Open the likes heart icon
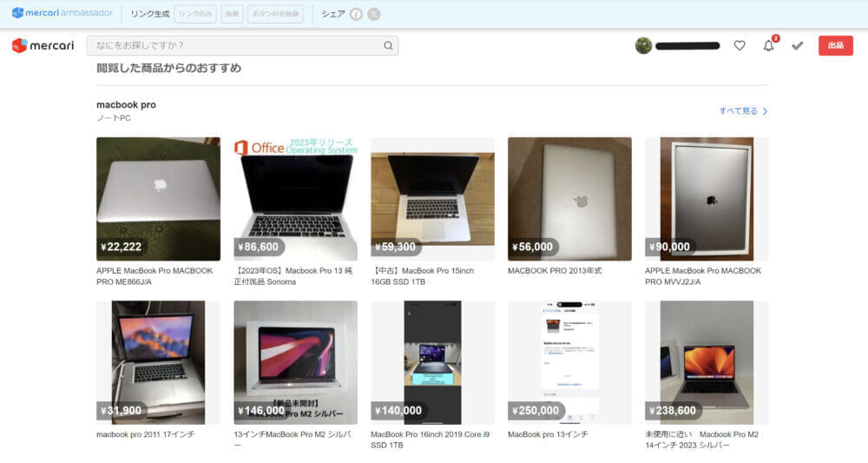Image resolution: width=868 pixels, height=463 pixels. point(740,45)
